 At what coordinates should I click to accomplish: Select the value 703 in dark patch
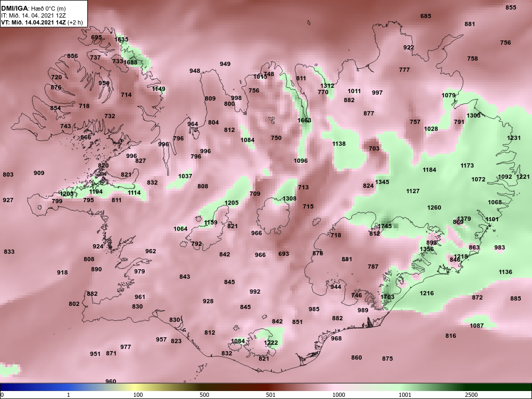tap(374, 148)
